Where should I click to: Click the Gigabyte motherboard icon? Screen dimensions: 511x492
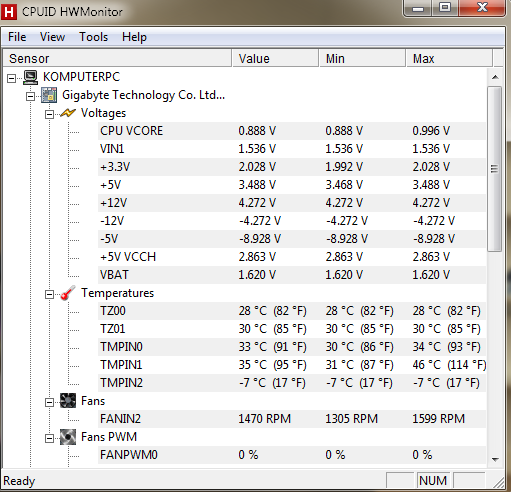[49, 95]
